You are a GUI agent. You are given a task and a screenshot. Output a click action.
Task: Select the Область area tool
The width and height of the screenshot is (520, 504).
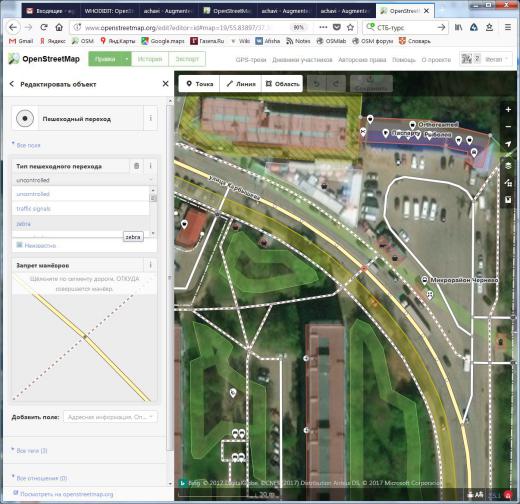[x=282, y=84]
